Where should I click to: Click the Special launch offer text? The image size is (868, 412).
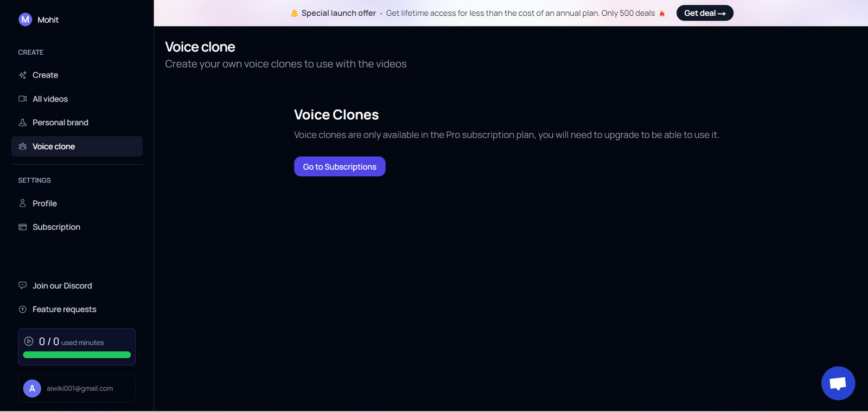click(x=339, y=13)
